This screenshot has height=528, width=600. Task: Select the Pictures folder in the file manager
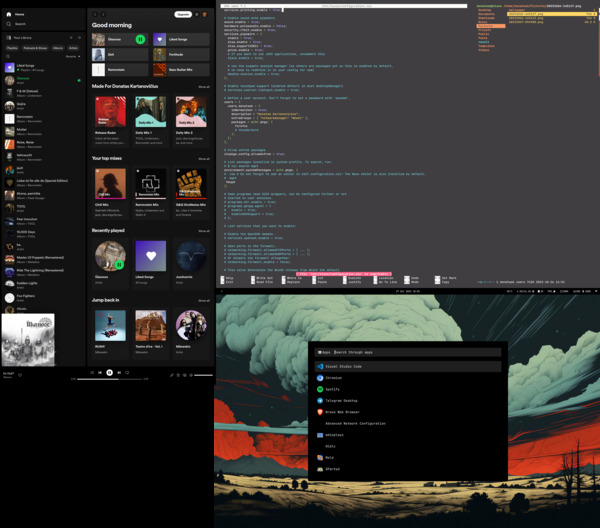click(491, 26)
